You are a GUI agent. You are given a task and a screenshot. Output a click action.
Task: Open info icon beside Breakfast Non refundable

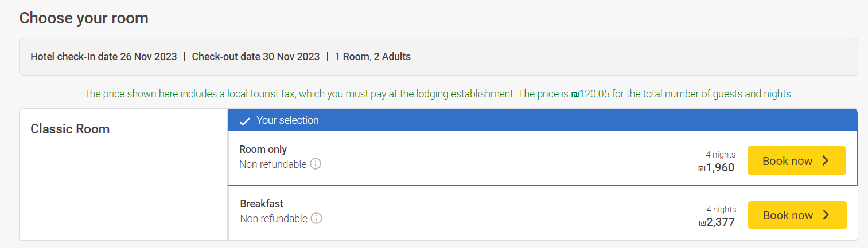click(x=317, y=218)
